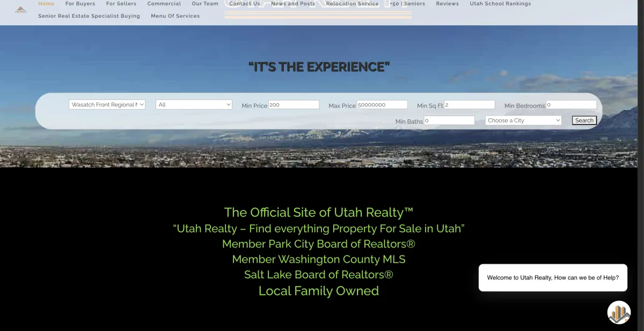Image resolution: width=644 pixels, height=331 pixels.
Task: Click 'Salt Lake Board of Realtors' text
Action: pyautogui.click(x=319, y=275)
